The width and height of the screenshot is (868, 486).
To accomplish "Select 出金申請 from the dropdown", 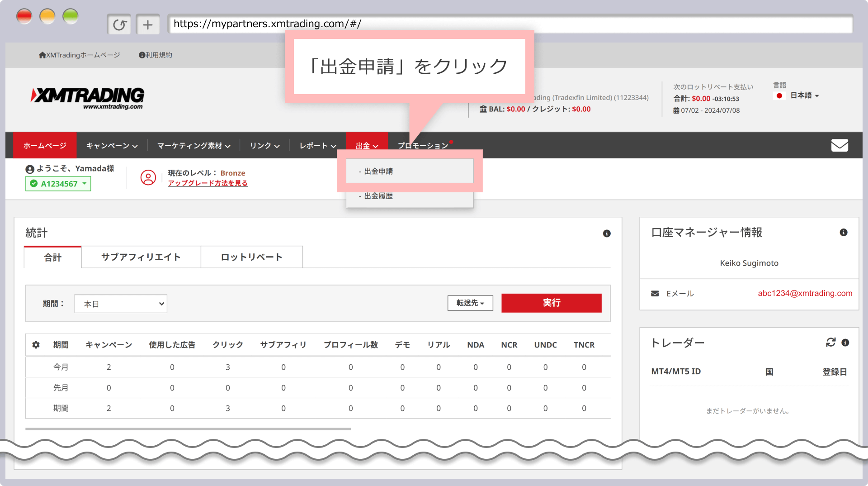I will [x=410, y=171].
